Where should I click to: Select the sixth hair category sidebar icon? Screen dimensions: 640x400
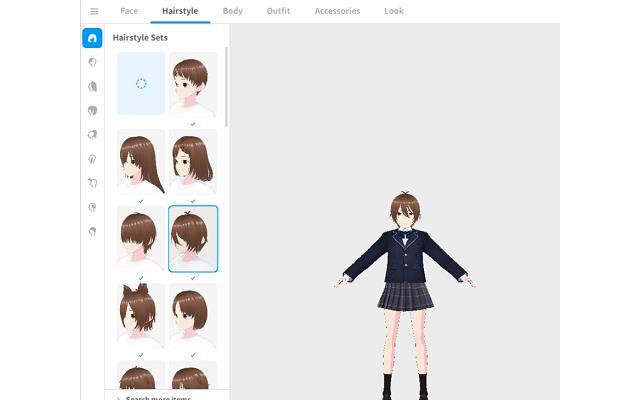92,159
